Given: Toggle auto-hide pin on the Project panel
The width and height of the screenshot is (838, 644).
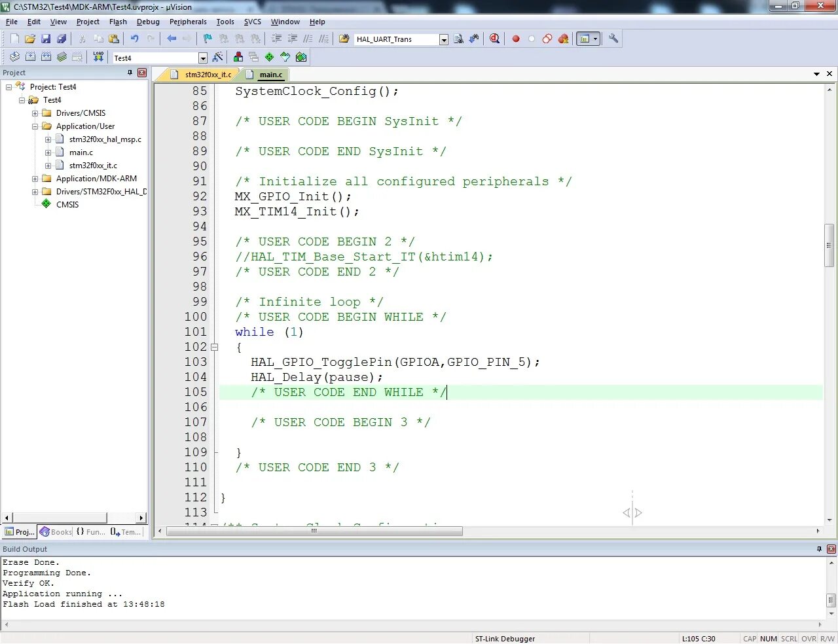Looking at the screenshot, I should (130, 73).
